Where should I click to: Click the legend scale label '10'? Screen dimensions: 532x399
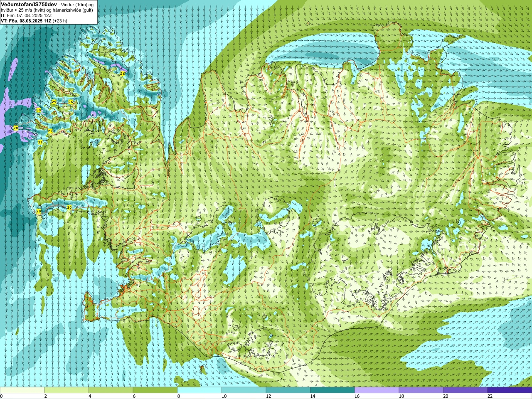click(224, 396)
